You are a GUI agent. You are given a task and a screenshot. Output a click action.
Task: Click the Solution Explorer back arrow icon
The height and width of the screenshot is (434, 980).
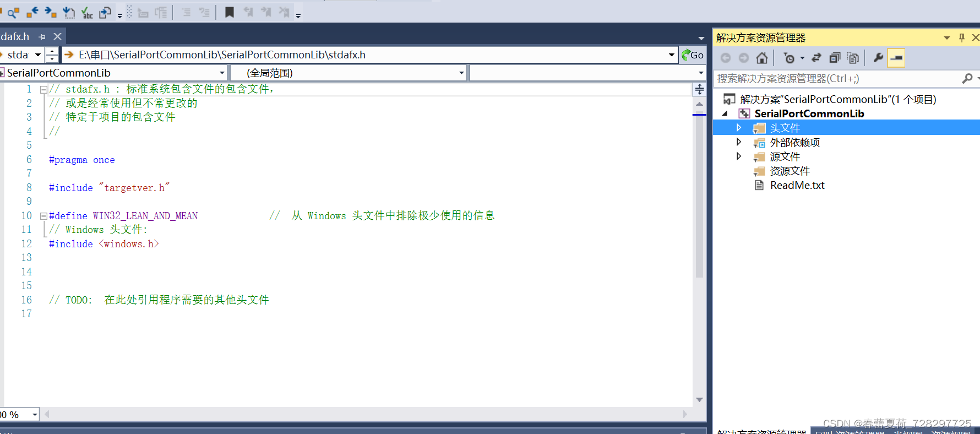[x=726, y=58]
